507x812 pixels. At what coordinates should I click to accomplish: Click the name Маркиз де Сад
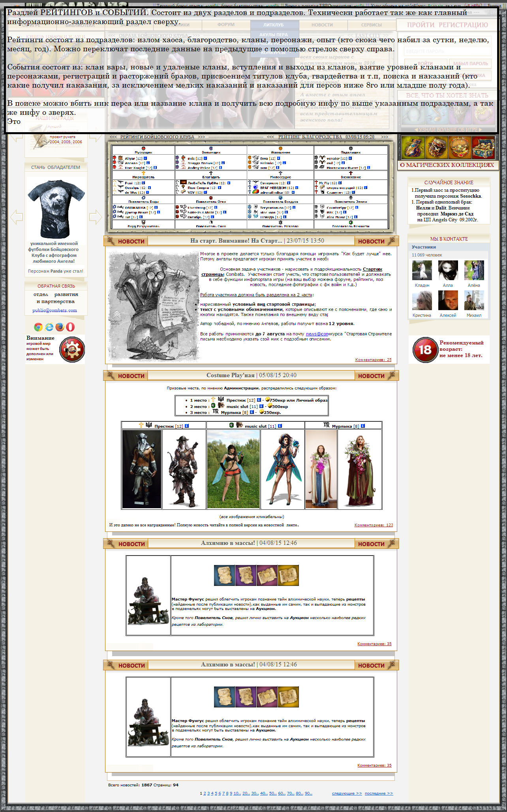point(457,214)
